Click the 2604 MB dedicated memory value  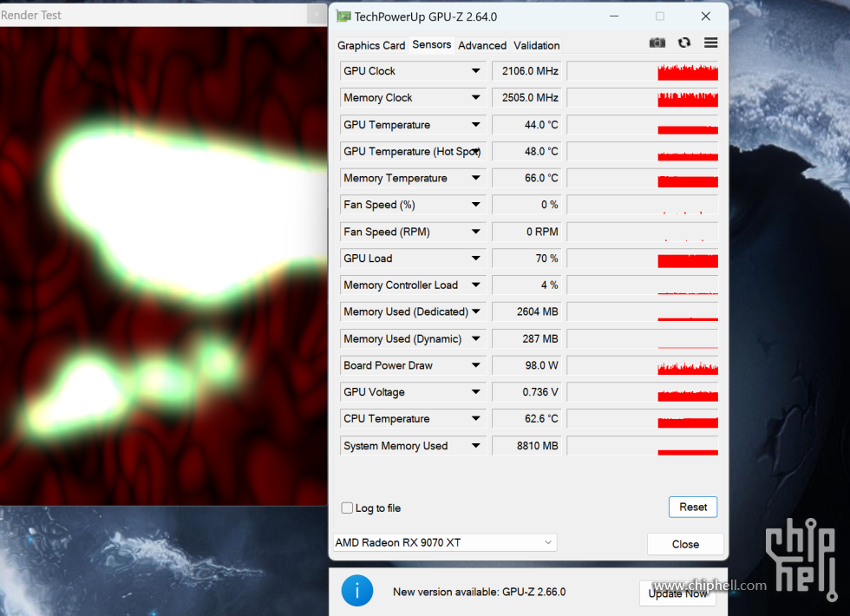pyautogui.click(x=527, y=311)
